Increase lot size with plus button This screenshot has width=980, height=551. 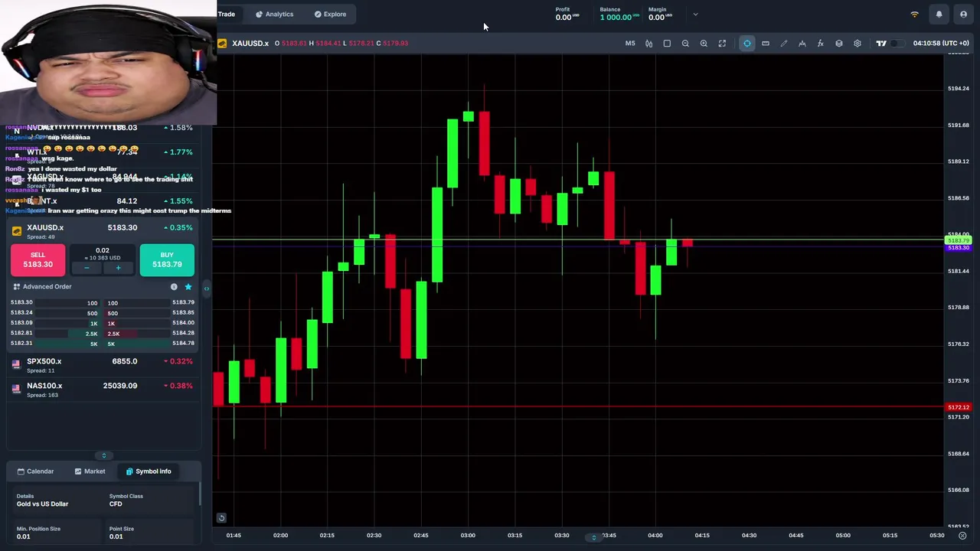point(118,268)
